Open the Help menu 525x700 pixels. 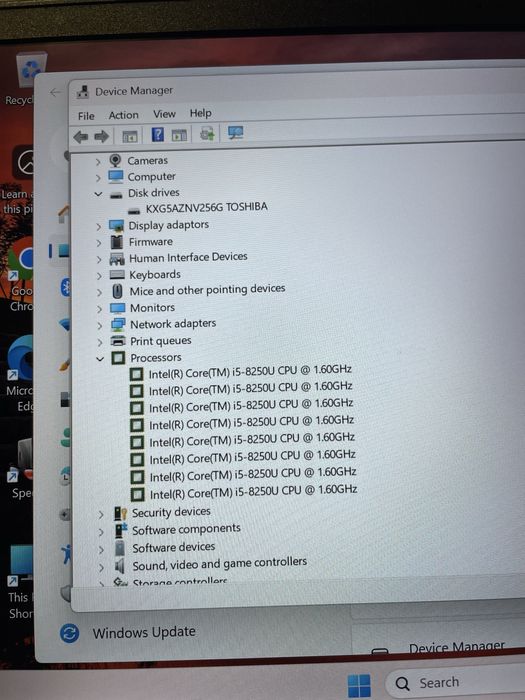[200, 113]
